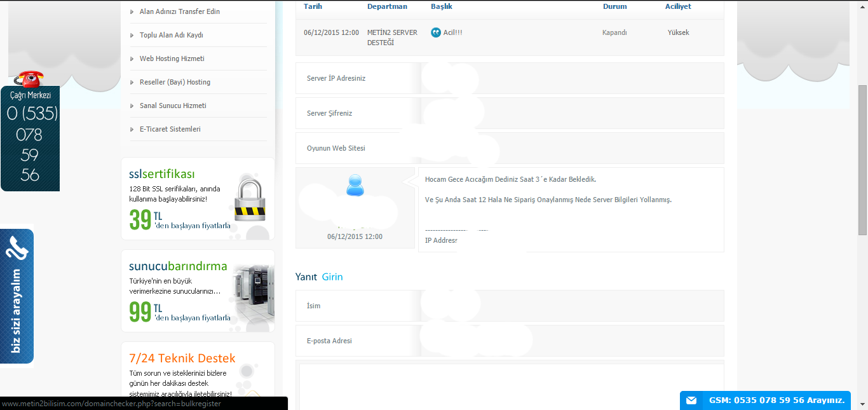Screen dimensions: 868x410
Task: Click the arrow beside 'Reseller (Bayi) Hosting'
Action: click(x=132, y=82)
